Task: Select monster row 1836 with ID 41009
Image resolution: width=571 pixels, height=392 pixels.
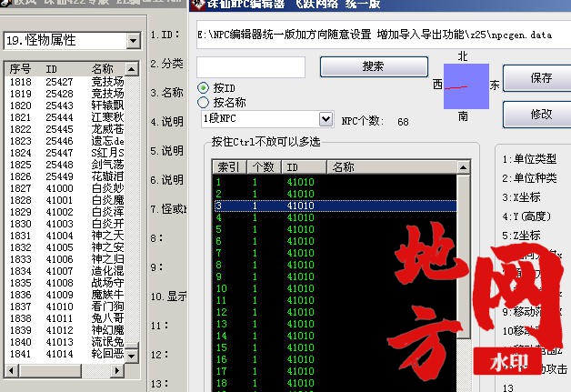Action: [x=66, y=295]
